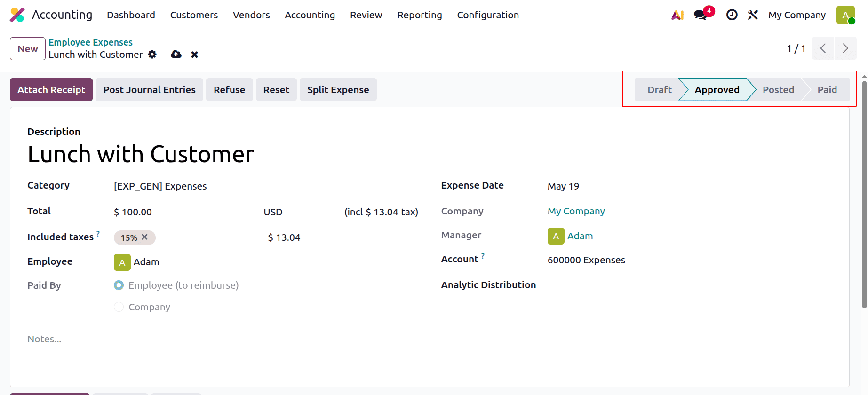Open the My Company switcher
This screenshot has height=395, width=868.
tap(797, 15)
